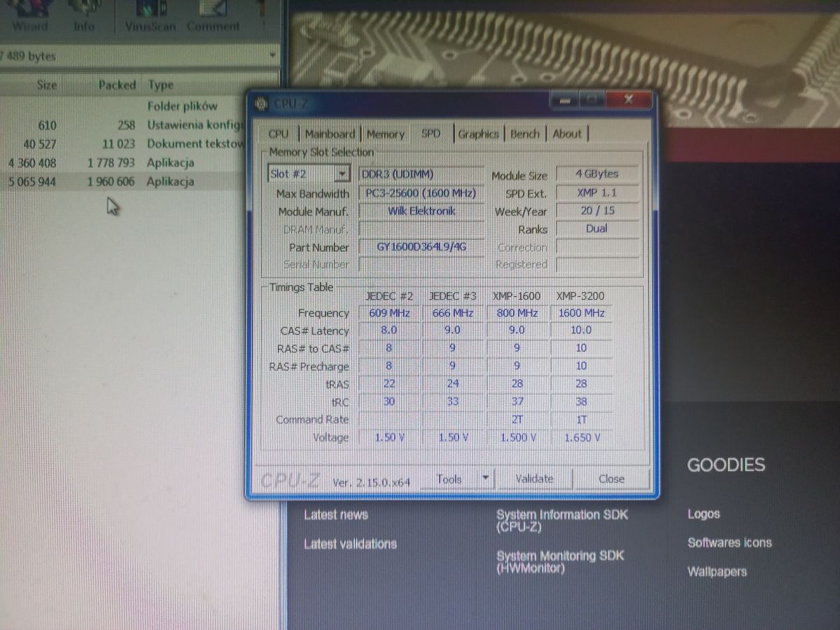Image resolution: width=840 pixels, height=630 pixels.
Task: Sort by the Size column header in WinRAR
Action: (x=47, y=85)
